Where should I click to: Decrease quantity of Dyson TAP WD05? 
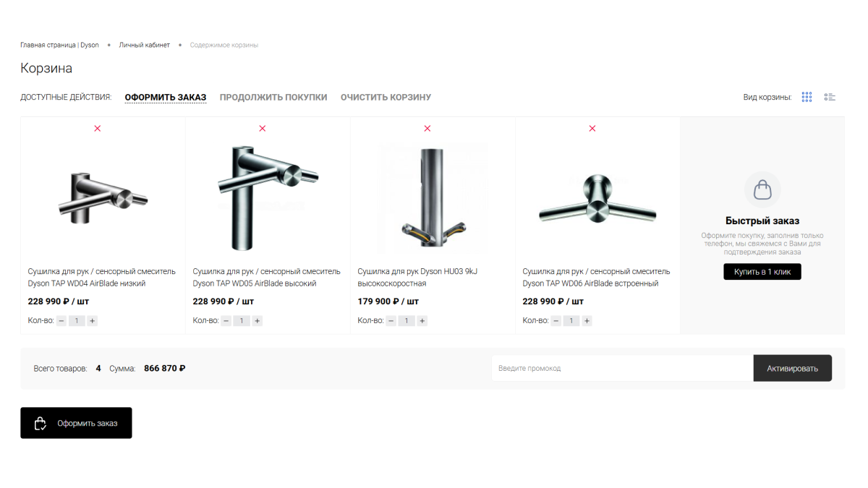click(x=226, y=321)
